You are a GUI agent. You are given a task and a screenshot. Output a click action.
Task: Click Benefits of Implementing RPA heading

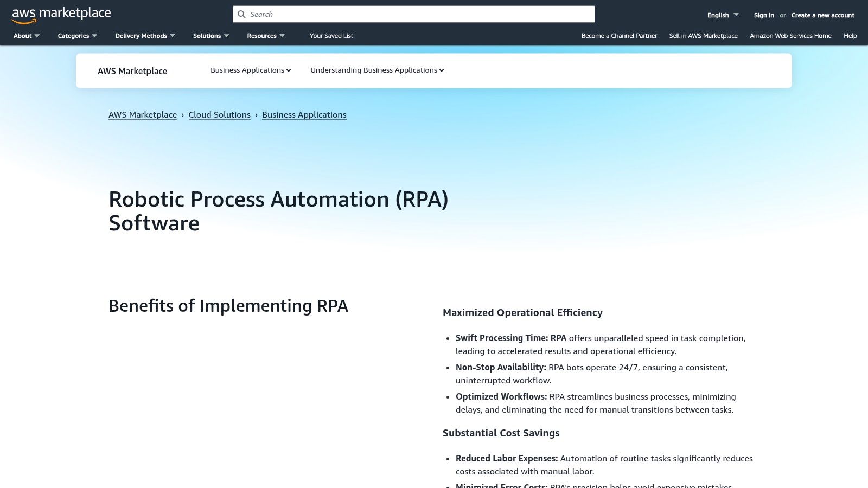coord(228,306)
